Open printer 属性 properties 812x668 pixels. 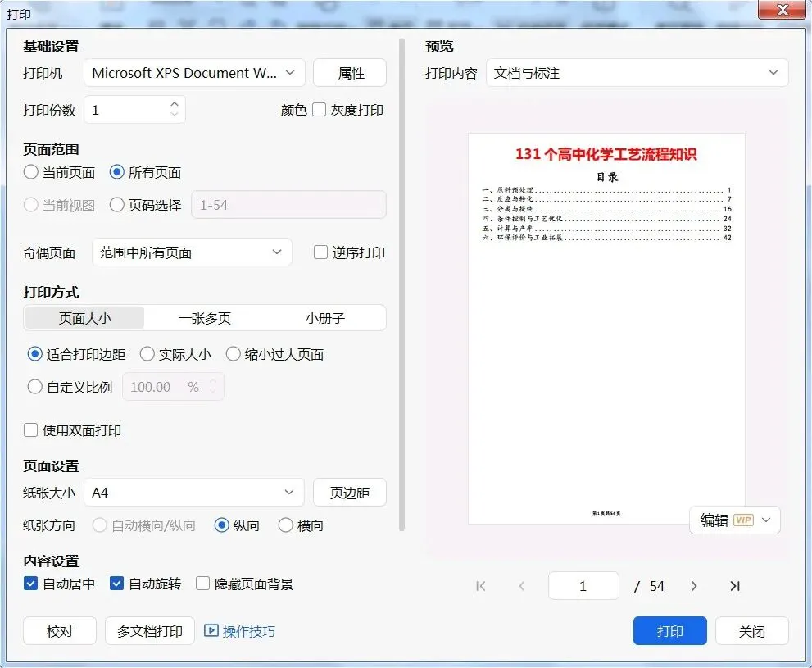coord(350,72)
